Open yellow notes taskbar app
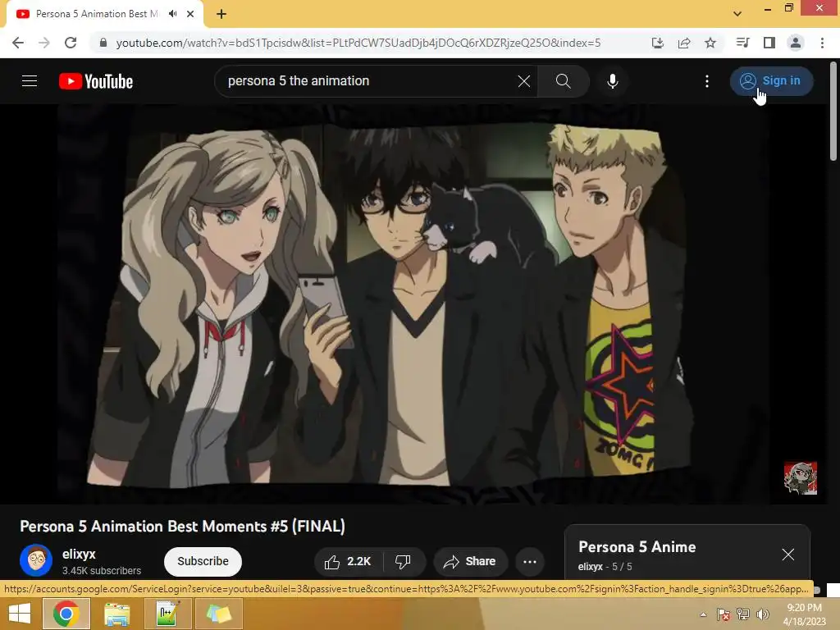This screenshot has height=630, width=840. click(218, 614)
